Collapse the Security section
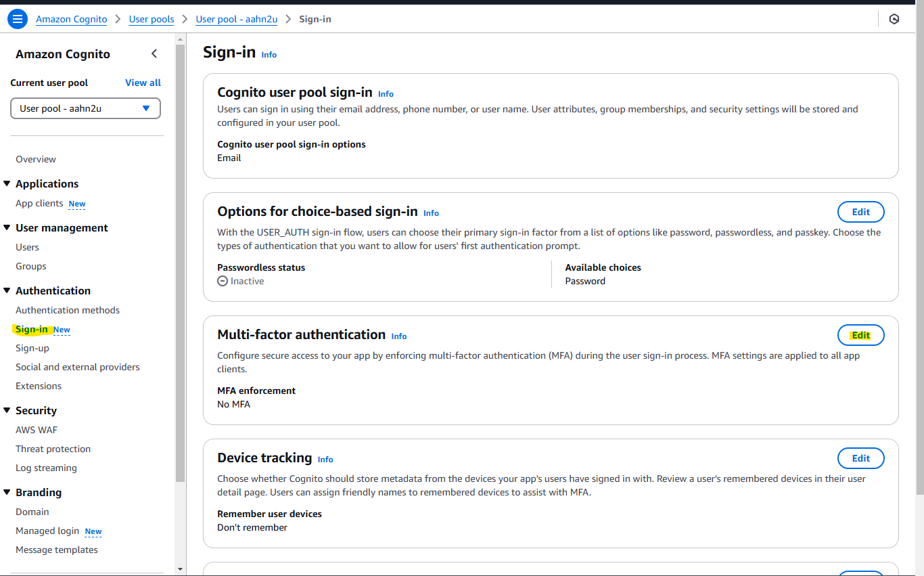This screenshot has height=576, width=924. pyautogui.click(x=7, y=410)
